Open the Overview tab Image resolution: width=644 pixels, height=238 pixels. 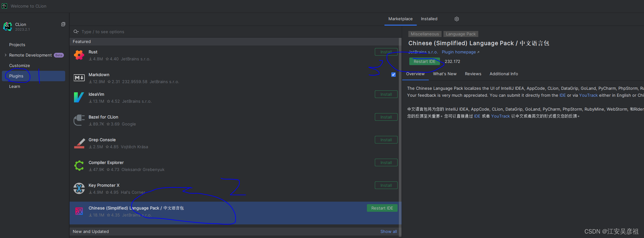(x=415, y=74)
